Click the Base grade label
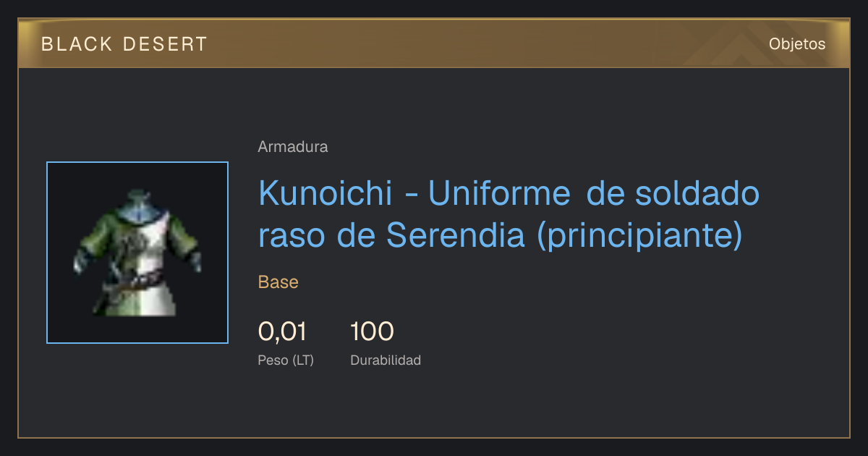 278,282
